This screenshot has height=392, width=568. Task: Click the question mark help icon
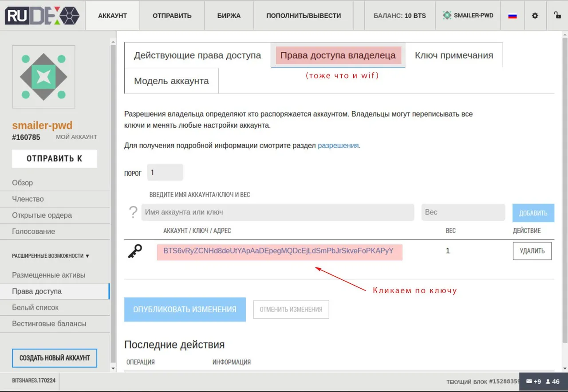[x=133, y=212]
